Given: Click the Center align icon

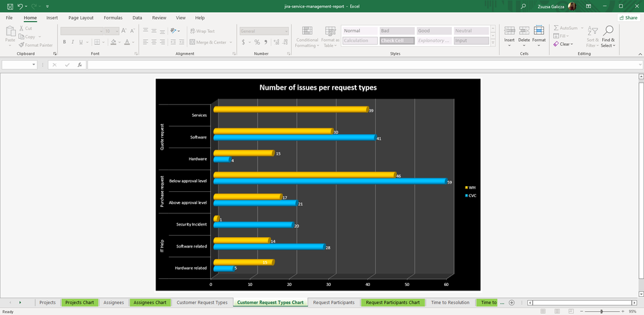Looking at the screenshot, I should (154, 42).
